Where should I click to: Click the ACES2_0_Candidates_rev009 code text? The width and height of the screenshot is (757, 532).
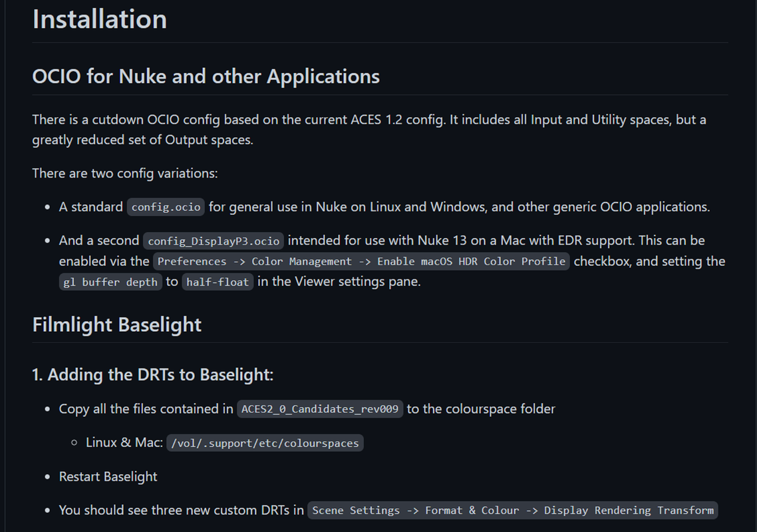pyautogui.click(x=319, y=409)
